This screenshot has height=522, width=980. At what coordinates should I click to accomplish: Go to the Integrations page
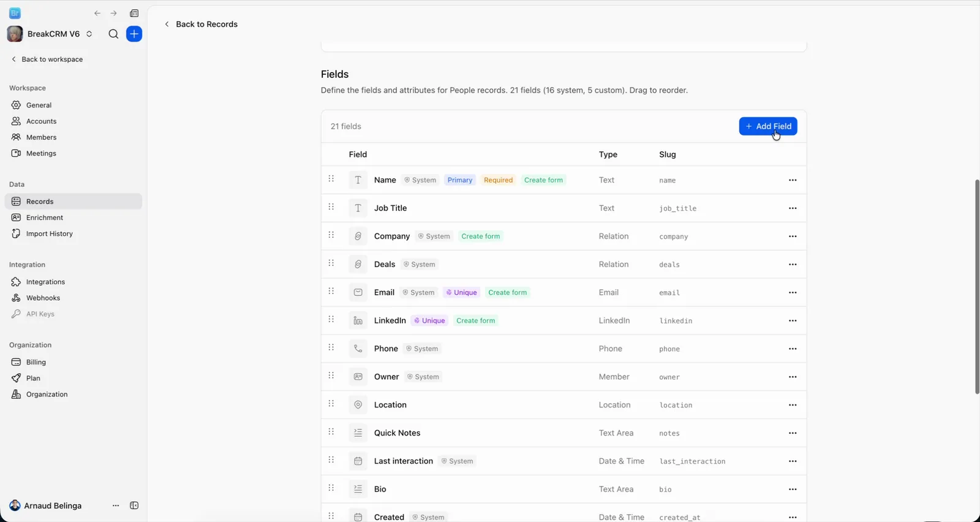coord(73,282)
